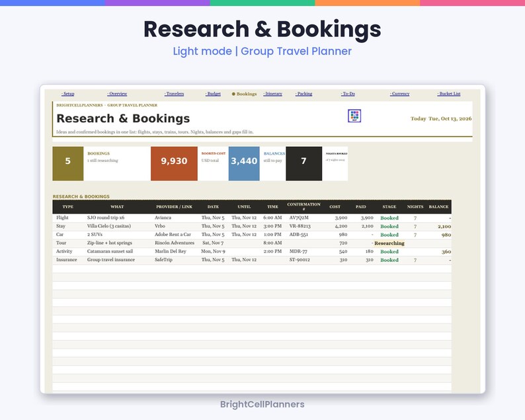525x420 pixels.
Task: Open the Setup tab link
Action: tap(68, 94)
